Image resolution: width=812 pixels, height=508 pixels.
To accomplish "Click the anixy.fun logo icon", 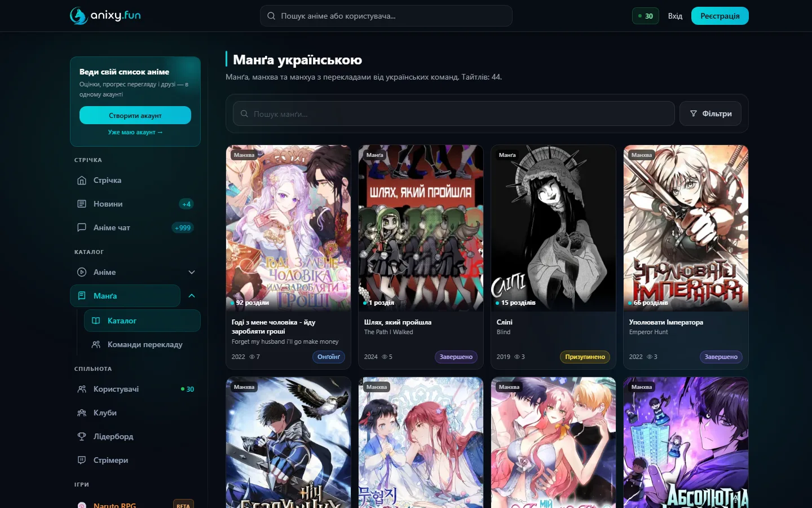I will (78, 16).
